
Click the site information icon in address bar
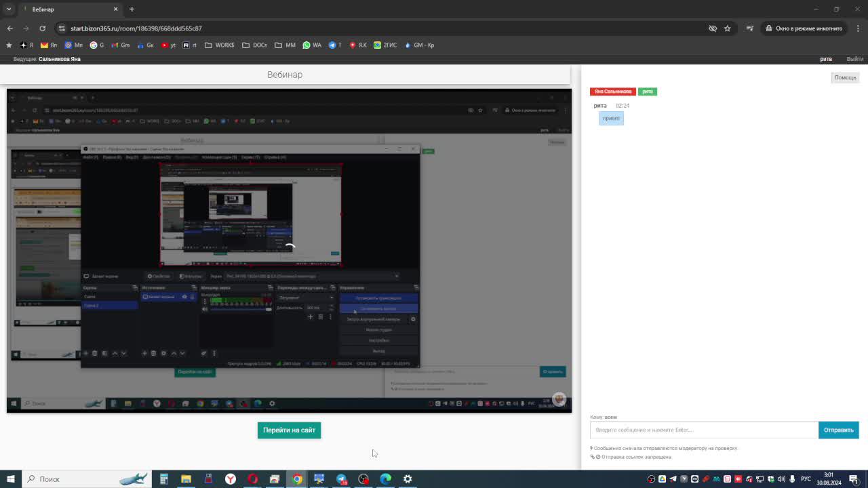coord(62,28)
